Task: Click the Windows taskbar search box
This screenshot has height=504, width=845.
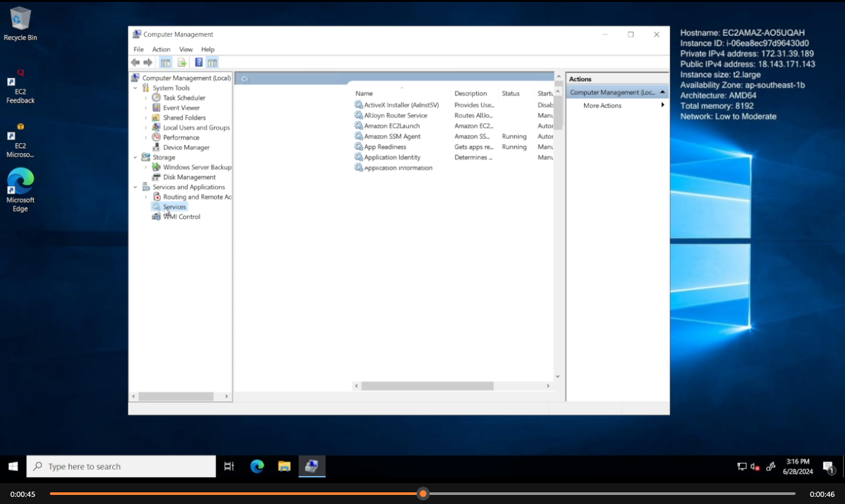Action: coord(121,466)
